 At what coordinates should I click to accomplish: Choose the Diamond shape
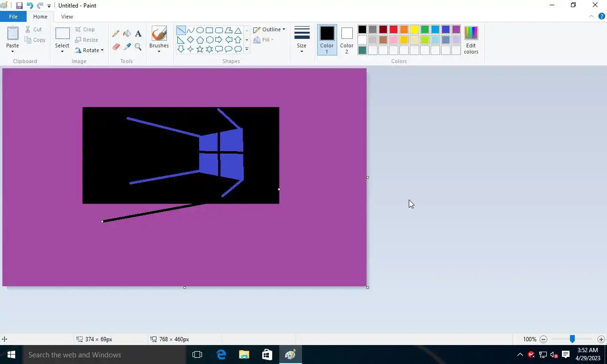(x=191, y=40)
